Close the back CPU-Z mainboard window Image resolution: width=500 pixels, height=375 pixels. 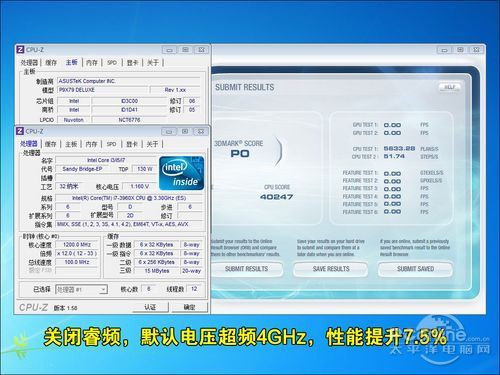point(201,50)
